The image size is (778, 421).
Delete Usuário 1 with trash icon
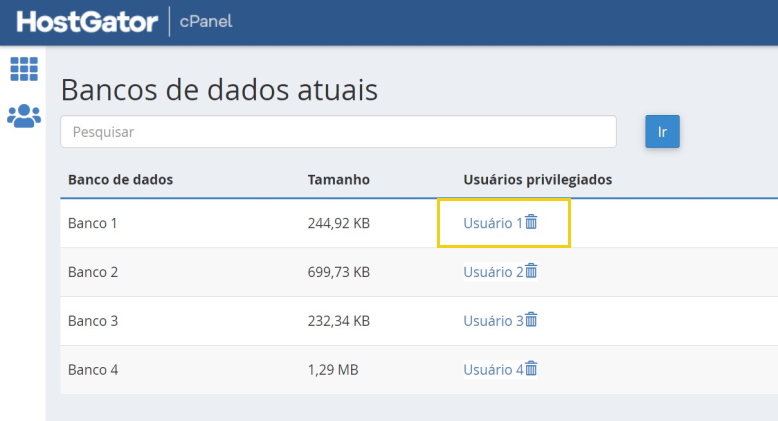(x=531, y=222)
